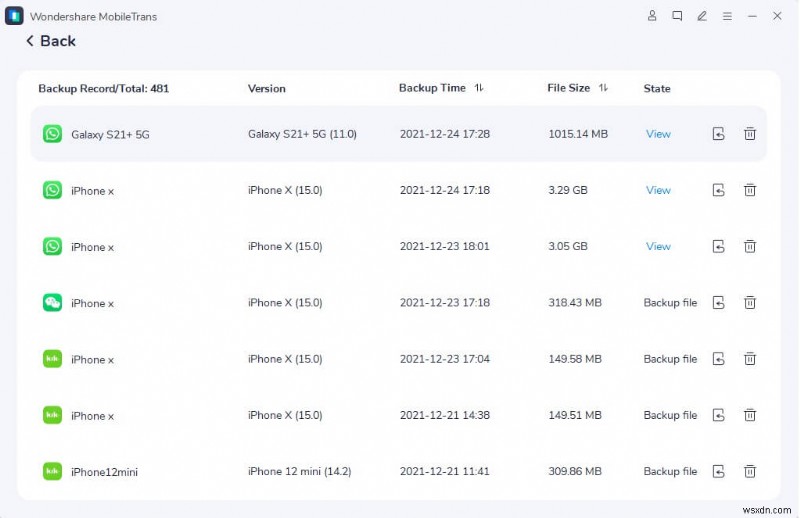Screen dimensions: 800x518
Task: Restore the 3.05 GB iPhone X backup
Action: (718, 246)
